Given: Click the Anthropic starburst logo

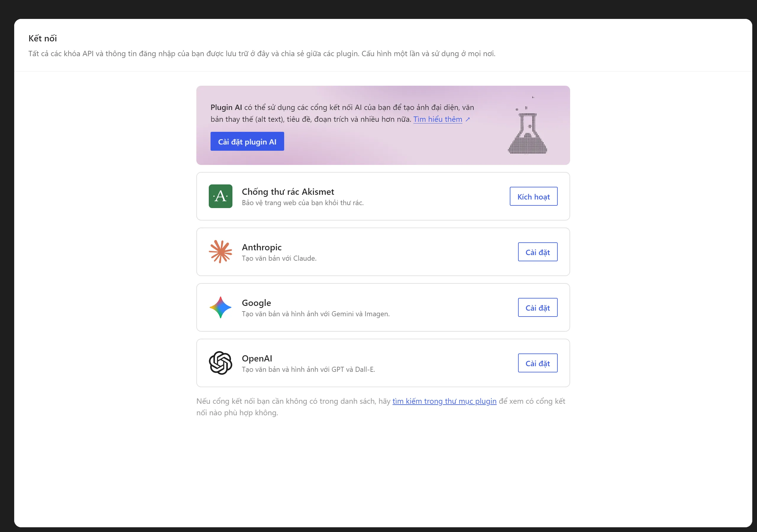Looking at the screenshot, I should [x=220, y=252].
